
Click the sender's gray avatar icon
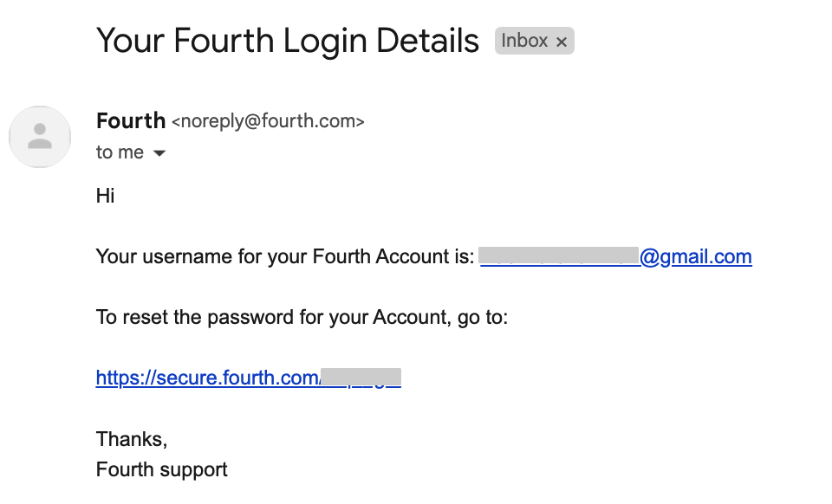click(40, 137)
